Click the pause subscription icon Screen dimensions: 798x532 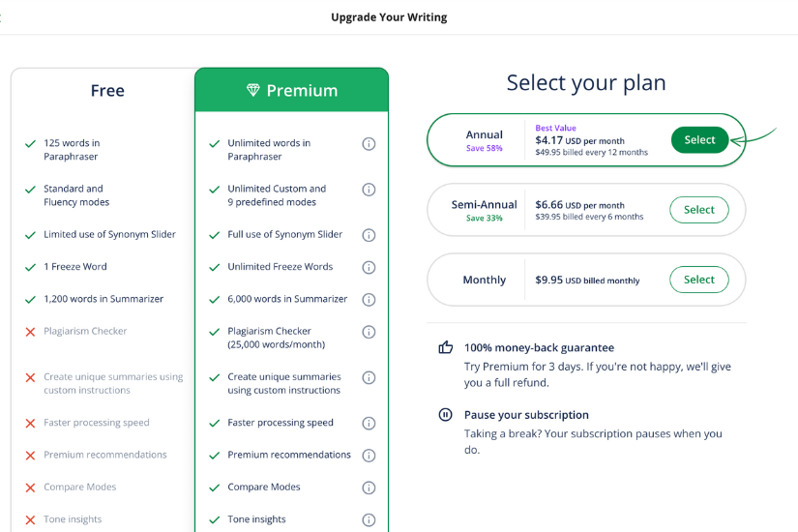[x=445, y=414]
